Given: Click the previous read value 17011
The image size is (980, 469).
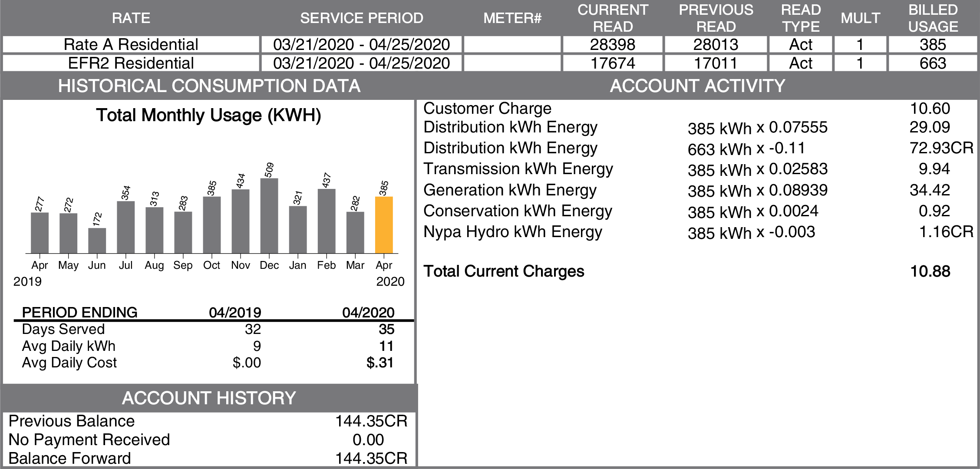Looking at the screenshot, I should pos(716,63).
